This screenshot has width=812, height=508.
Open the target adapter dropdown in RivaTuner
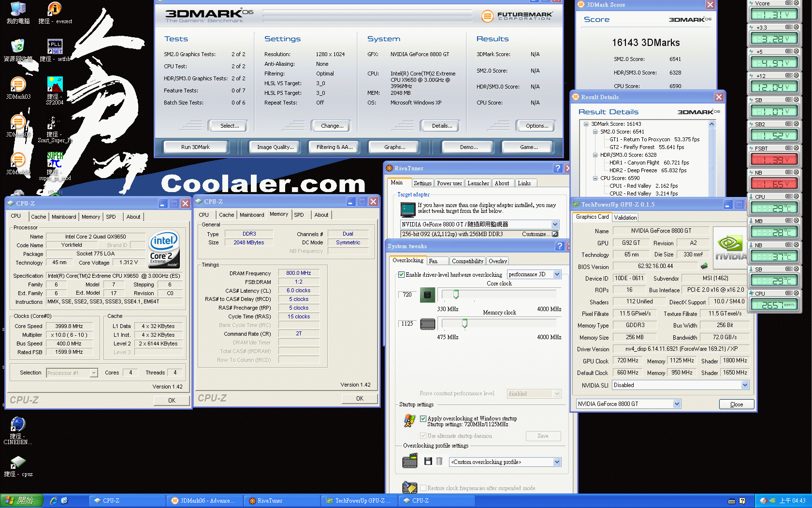[x=555, y=224]
